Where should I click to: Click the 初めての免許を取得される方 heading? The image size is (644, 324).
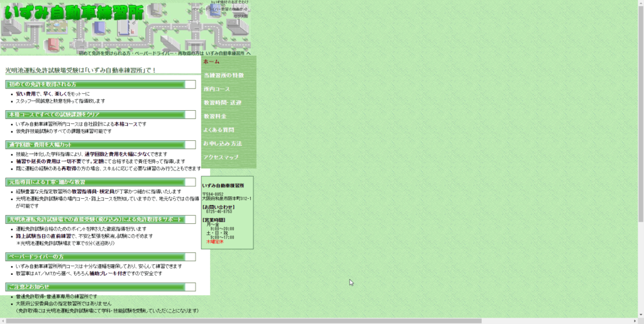coord(42,84)
